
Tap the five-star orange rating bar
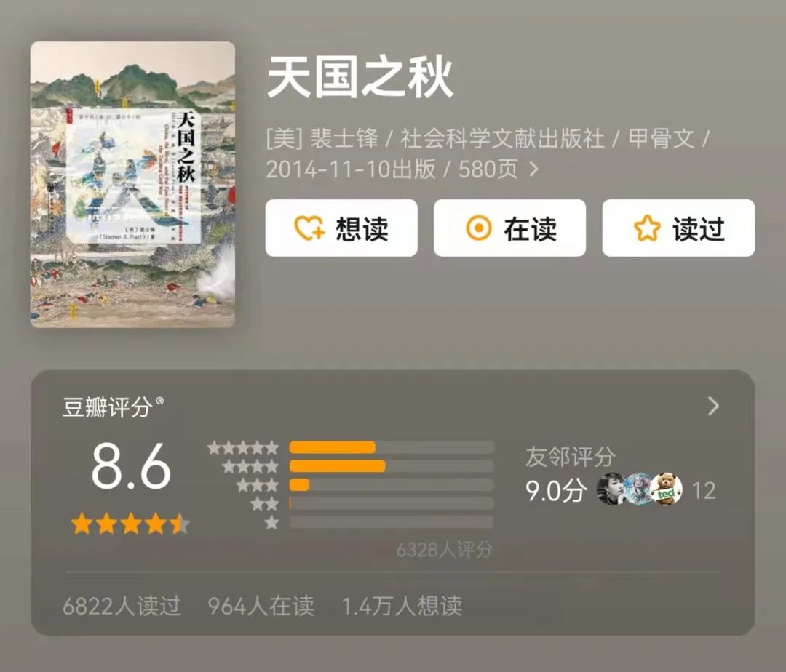[333, 448]
